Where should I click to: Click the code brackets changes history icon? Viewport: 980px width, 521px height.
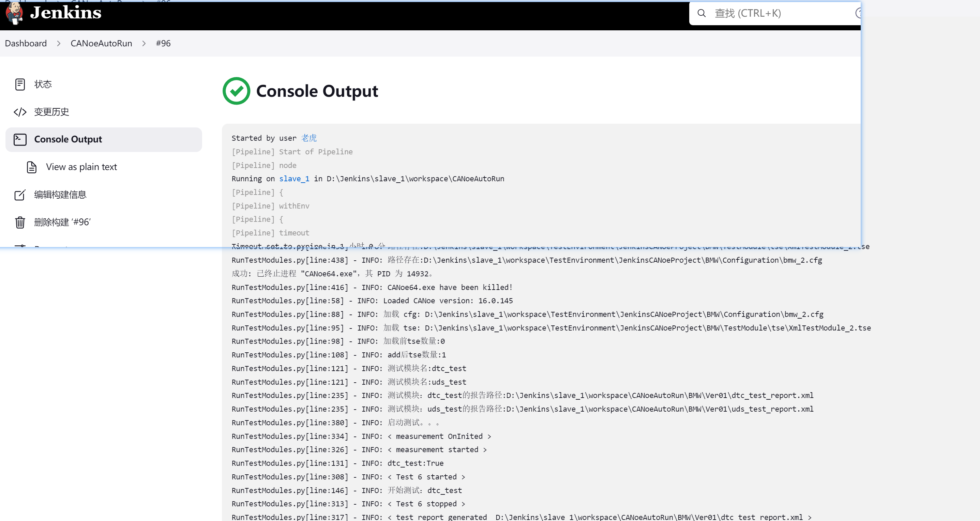coord(20,112)
